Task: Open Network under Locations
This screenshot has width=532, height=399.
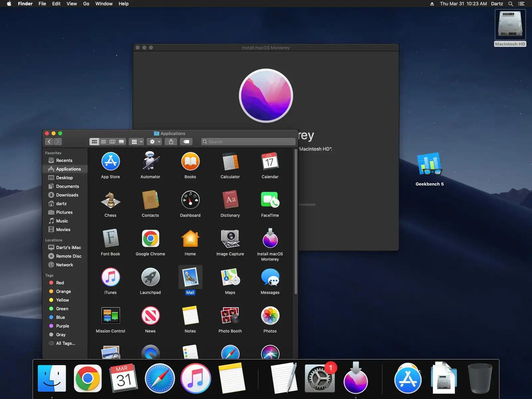Action: (x=65, y=265)
